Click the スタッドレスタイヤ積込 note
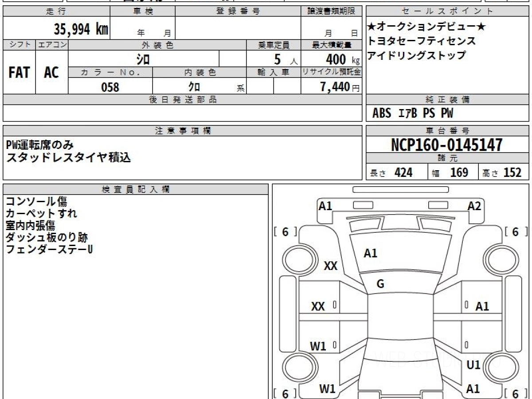 point(68,157)
